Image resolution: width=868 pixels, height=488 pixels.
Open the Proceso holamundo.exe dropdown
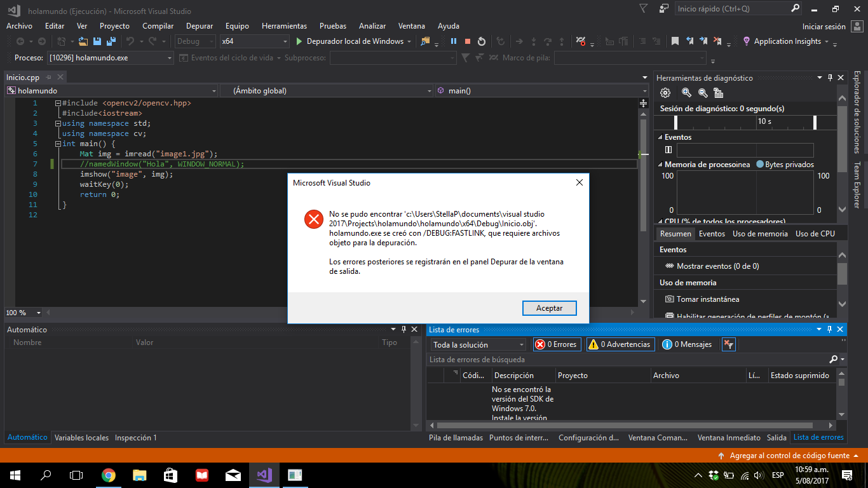click(x=111, y=58)
